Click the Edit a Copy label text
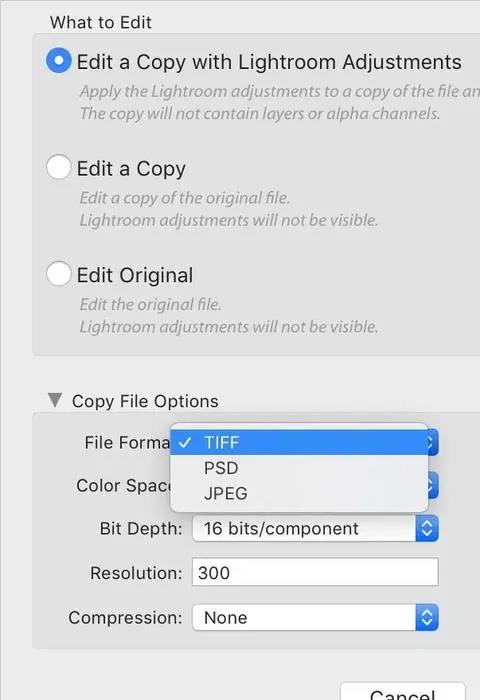This screenshot has width=480, height=700. [x=131, y=169]
